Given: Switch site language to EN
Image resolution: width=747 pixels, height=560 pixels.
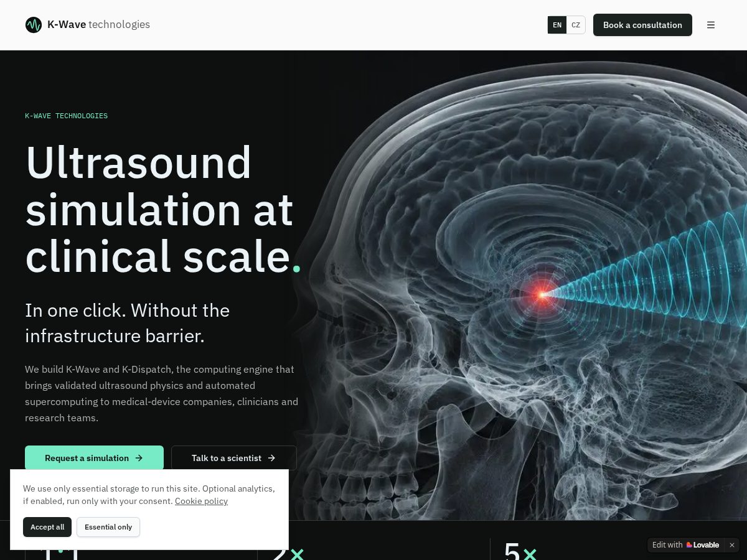Looking at the screenshot, I should (x=557, y=25).
